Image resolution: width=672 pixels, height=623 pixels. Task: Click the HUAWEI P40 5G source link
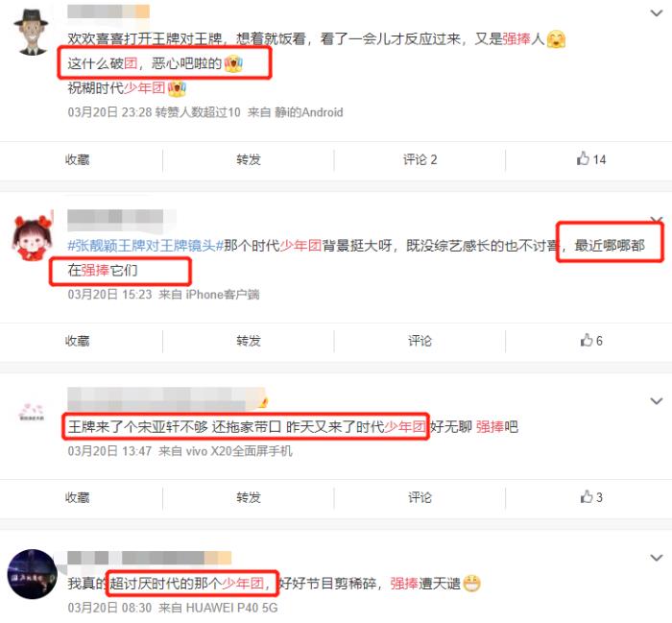coord(231,607)
